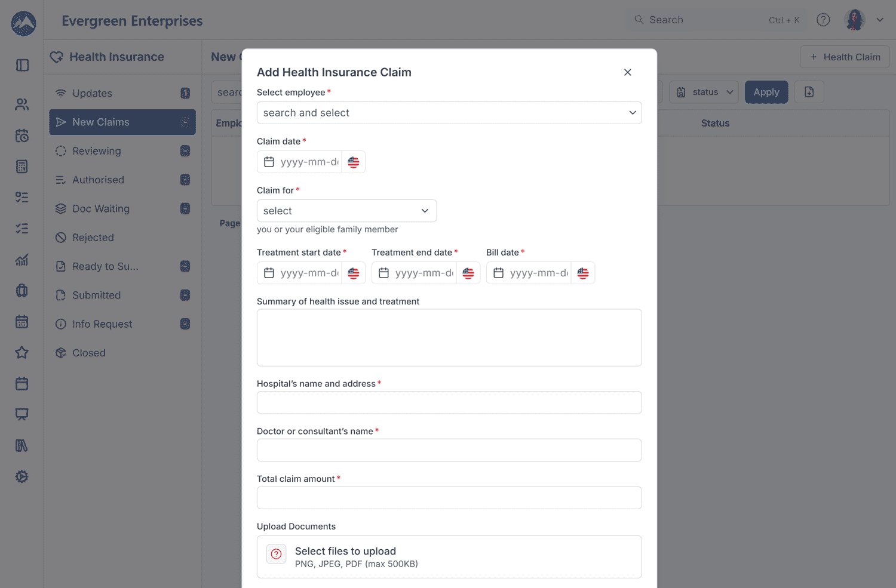Image resolution: width=896 pixels, height=588 pixels.
Task: Click the US flag beside Claim date
Action: (354, 162)
